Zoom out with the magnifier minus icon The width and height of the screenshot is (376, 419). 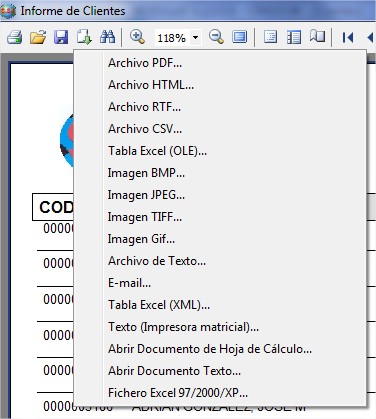[x=216, y=37]
